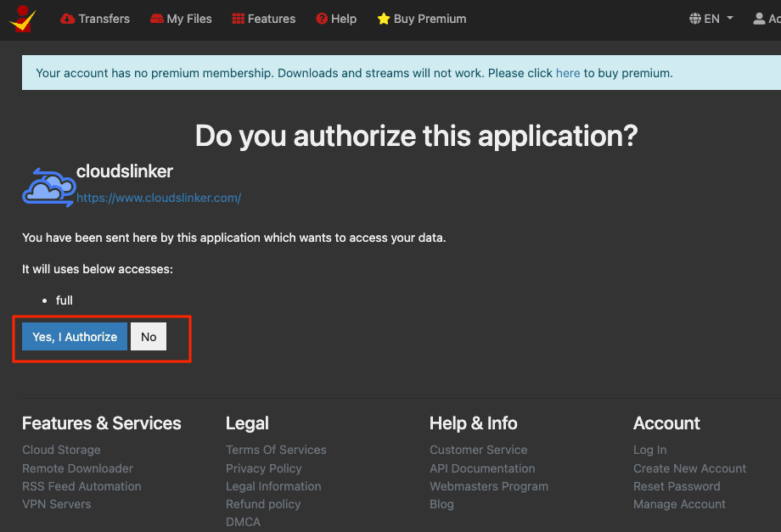Viewport: 781px width, 532px height.
Task: Open Remote Downloader footer link
Action: click(x=78, y=468)
